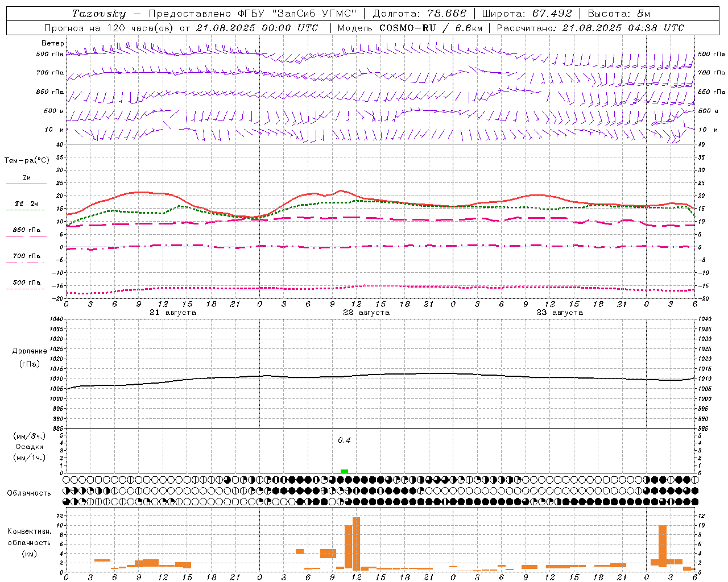Click the 500 м wind level label on left
Viewport: 728px width, 582px height.
coord(54,111)
